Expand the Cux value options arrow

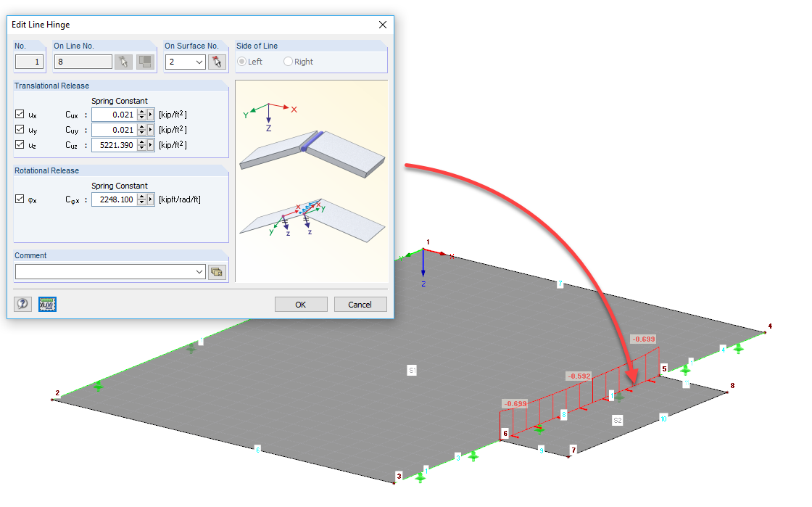click(x=150, y=114)
